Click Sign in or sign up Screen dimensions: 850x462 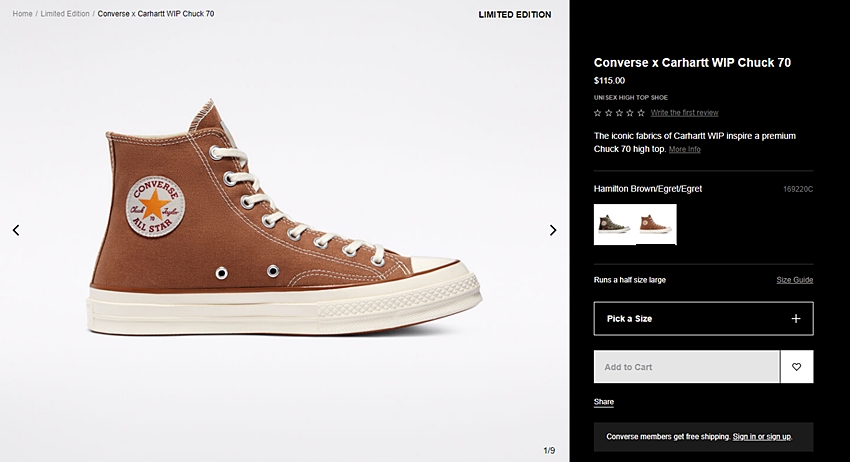[x=762, y=437]
